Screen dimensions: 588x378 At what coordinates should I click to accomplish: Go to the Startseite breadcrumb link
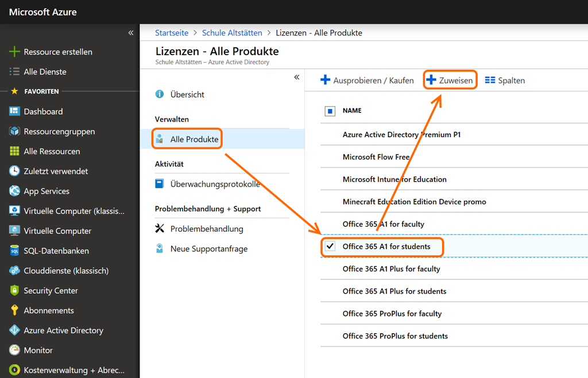pyautogui.click(x=172, y=33)
